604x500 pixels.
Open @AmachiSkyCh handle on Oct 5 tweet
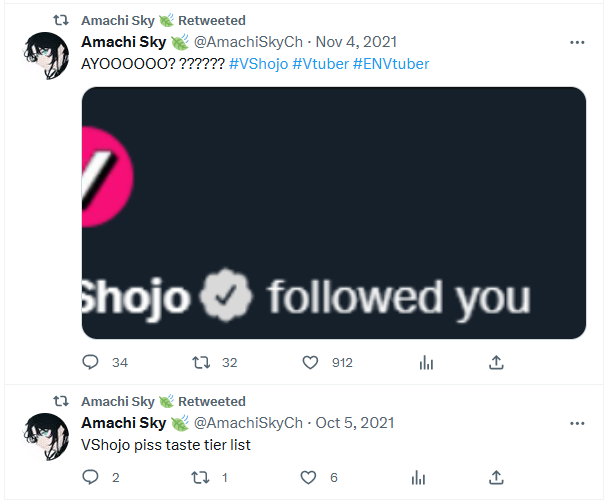248,423
